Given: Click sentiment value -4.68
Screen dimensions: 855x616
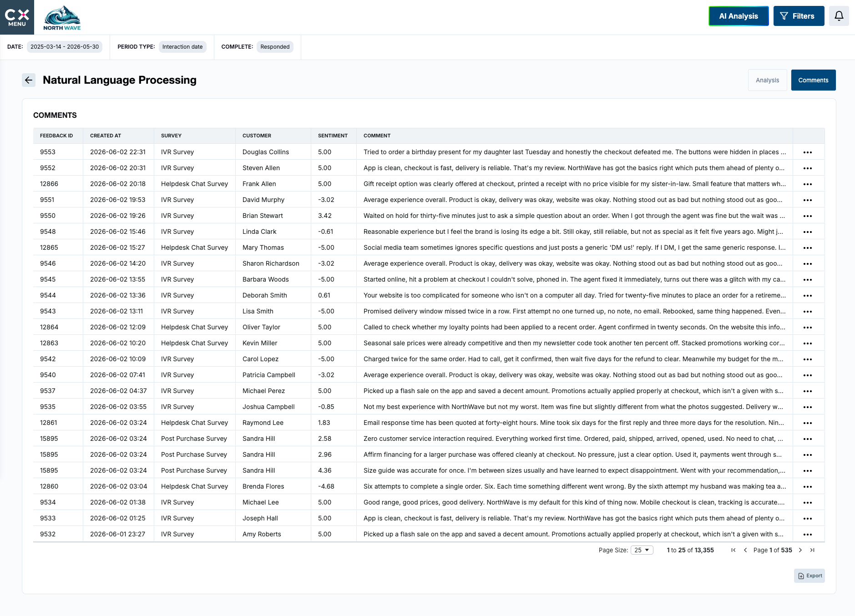Looking at the screenshot, I should 326,486.
